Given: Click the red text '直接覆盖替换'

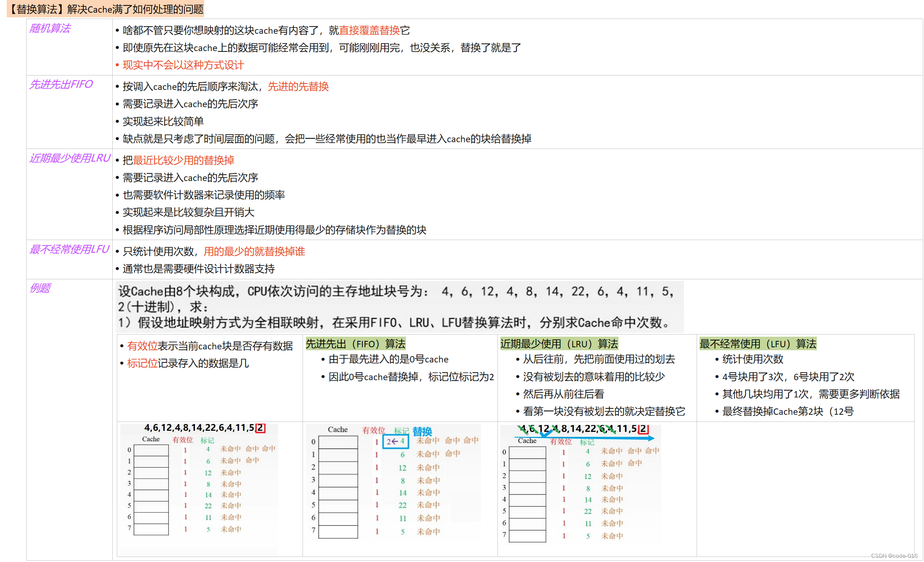Looking at the screenshot, I should 369,30.
